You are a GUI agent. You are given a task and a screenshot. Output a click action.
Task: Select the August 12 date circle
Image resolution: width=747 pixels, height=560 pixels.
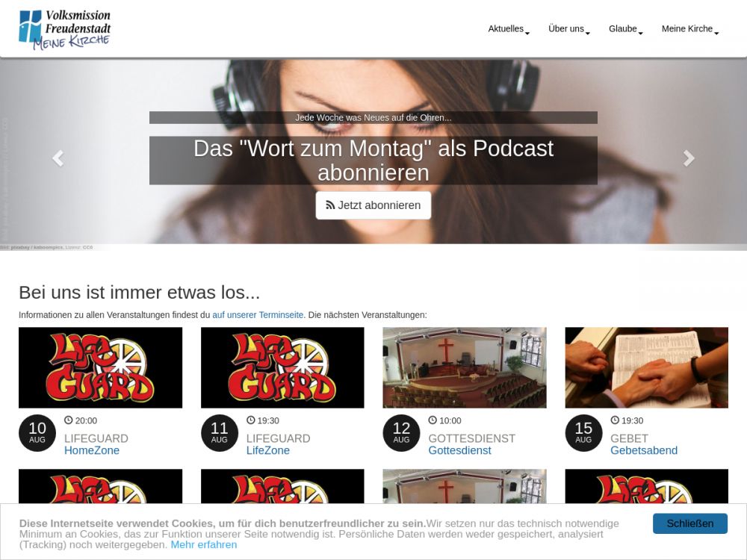coord(401,433)
